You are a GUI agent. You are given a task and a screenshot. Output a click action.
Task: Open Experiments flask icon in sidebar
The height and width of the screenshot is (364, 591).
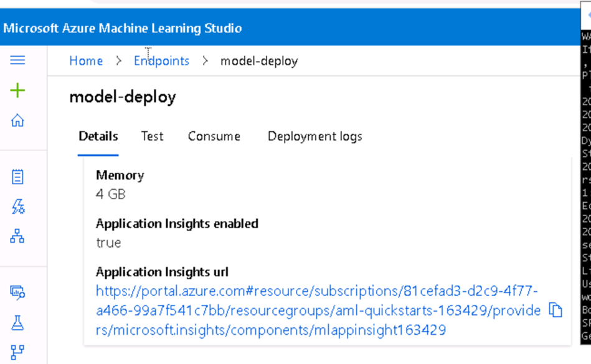(17, 322)
